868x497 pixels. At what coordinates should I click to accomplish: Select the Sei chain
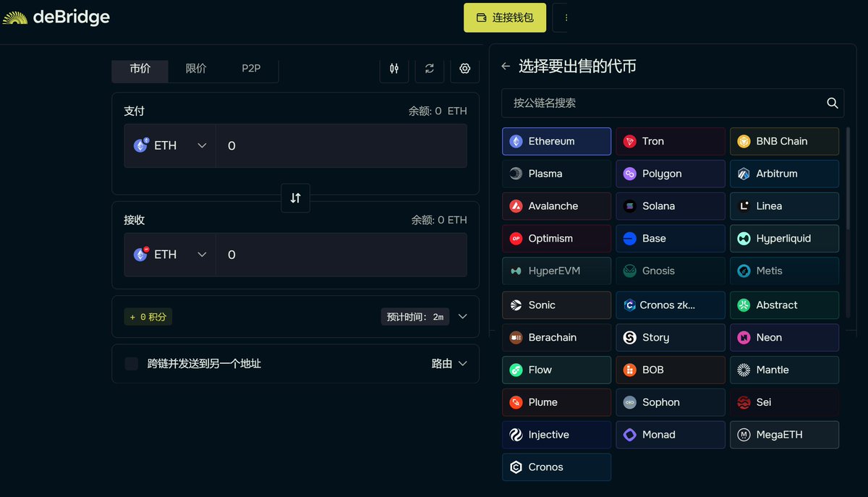click(784, 402)
